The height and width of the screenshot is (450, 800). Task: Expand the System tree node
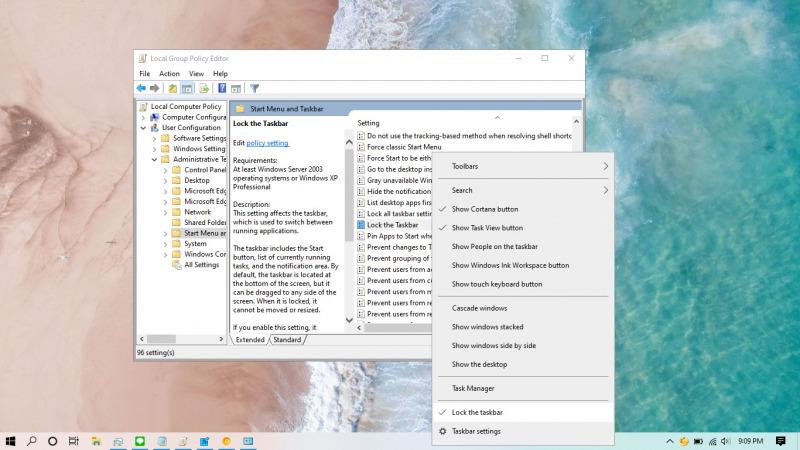coord(165,244)
